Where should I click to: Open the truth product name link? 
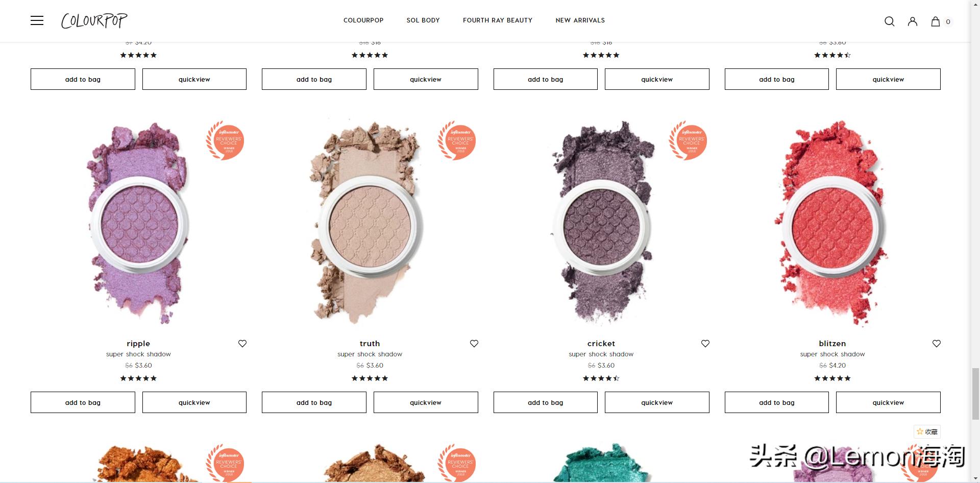pos(370,344)
